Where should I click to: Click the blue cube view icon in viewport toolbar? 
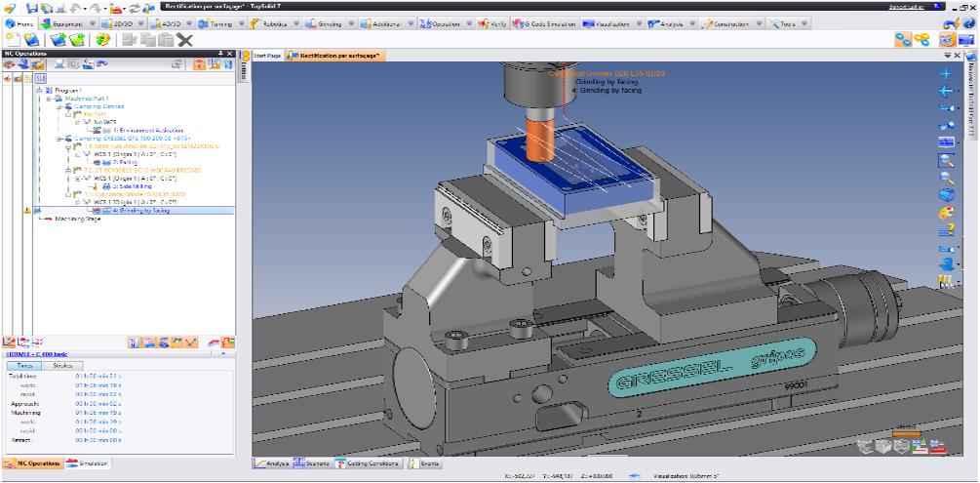coord(946,195)
